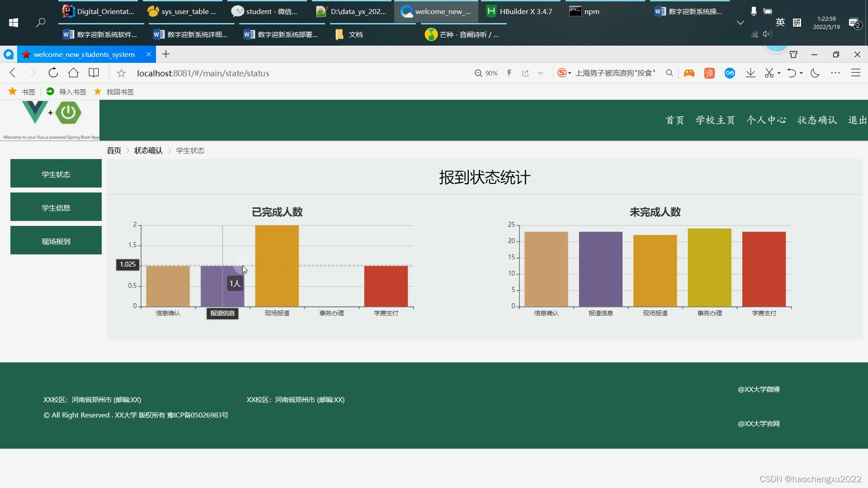Click 首页 in the breadcrumb
Image resolution: width=868 pixels, height=488 pixels.
pos(114,150)
